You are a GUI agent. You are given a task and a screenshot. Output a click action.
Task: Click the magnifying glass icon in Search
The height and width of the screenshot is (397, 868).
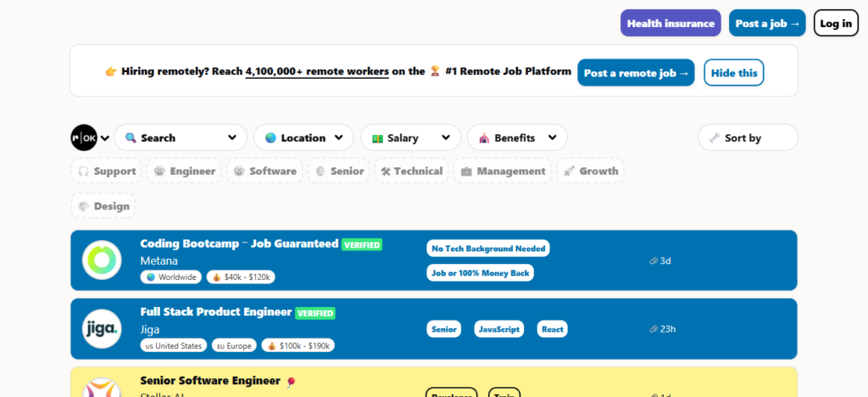[131, 138]
